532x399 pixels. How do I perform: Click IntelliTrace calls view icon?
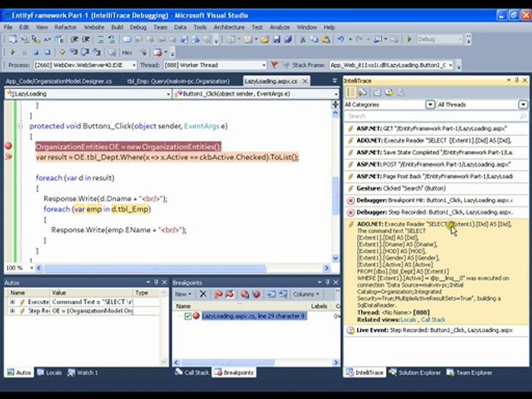(362, 93)
